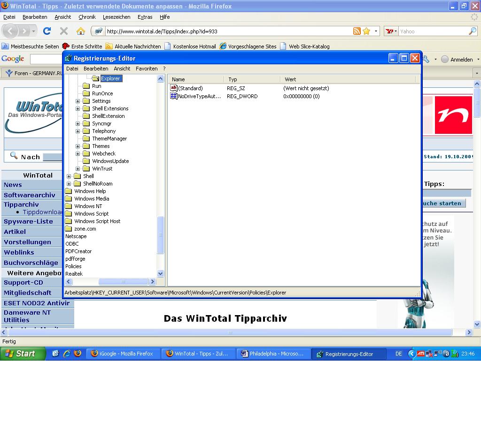Switch to iGoogle Firefox taskbar window
The width and height of the screenshot is (481, 448).
124,354
